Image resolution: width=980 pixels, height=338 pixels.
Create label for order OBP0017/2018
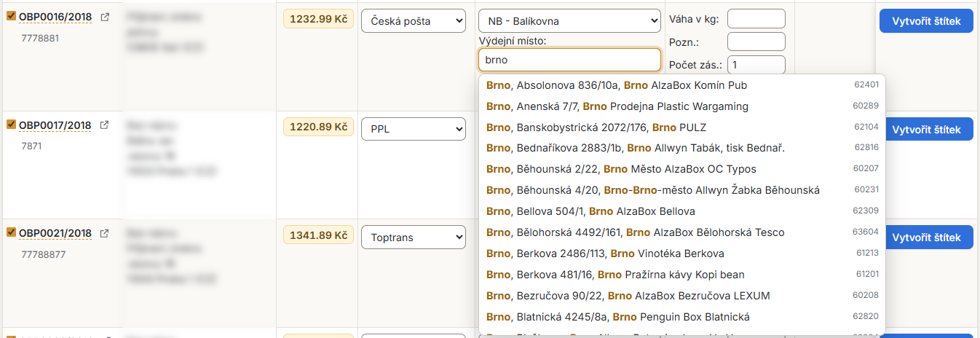coord(926,130)
